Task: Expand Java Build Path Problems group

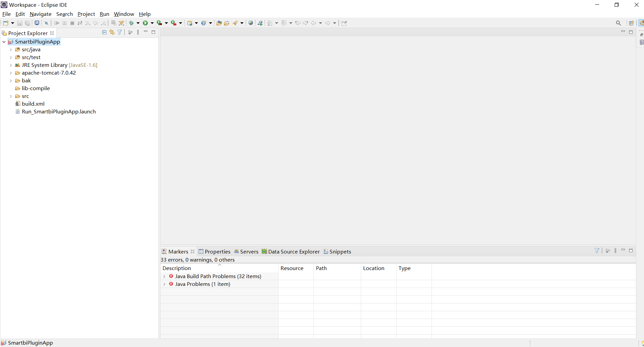Action: tap(164, 276)
